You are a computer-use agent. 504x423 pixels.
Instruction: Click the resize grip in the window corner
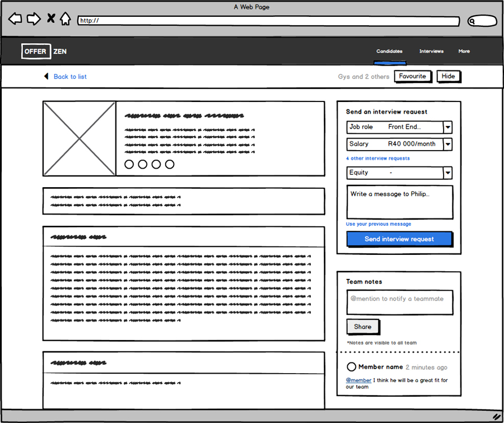(497, 417)
